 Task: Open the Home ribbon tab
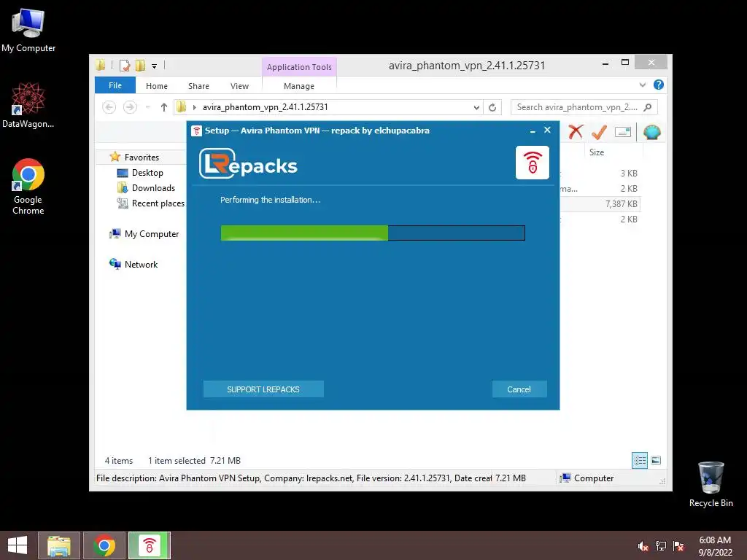[157, 86]
